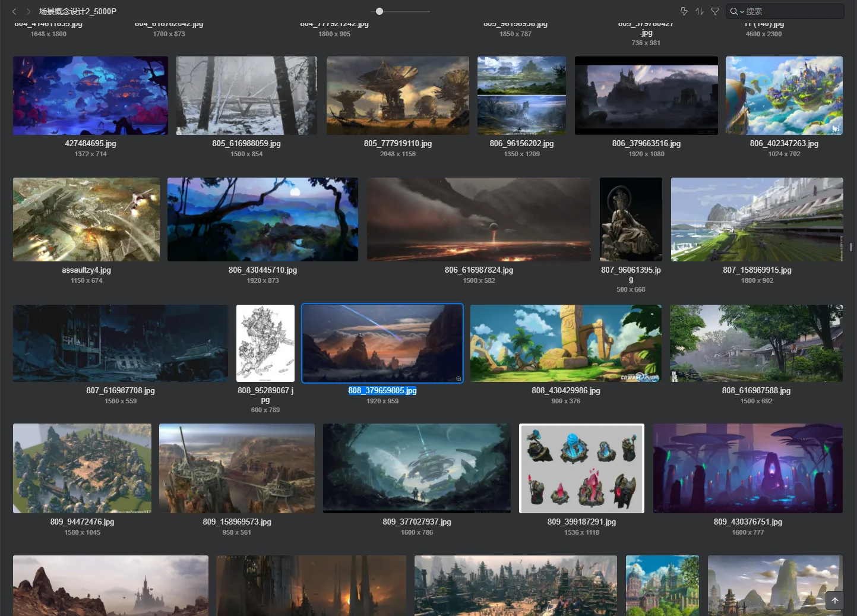Click file name 809_399187291.jpg
Viewport: 857px width, 616px height.
tap(581, 522)
